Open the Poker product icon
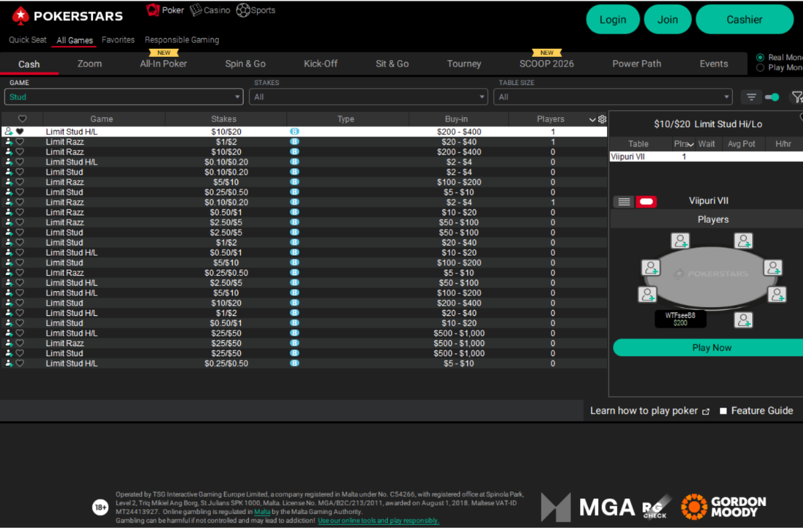This screenshot has height=532, width=803. [153, 10]
